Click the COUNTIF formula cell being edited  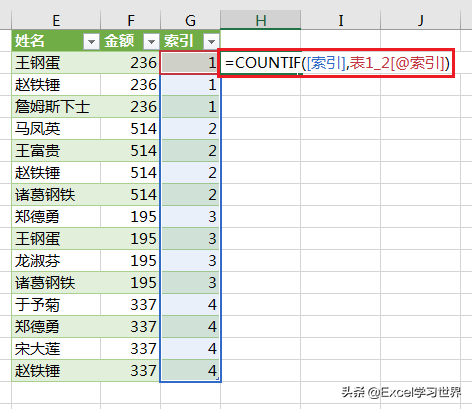pyautogui.click(x=336, y=63)
